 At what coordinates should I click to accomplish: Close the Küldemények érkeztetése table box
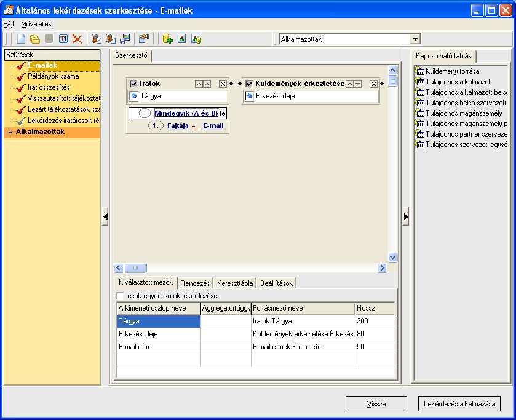373,84
